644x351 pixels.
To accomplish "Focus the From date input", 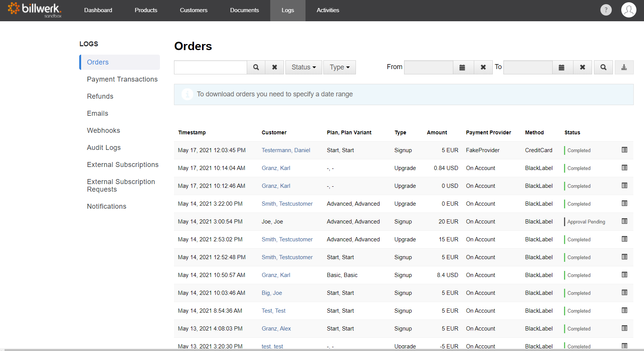I will point(429,67).
